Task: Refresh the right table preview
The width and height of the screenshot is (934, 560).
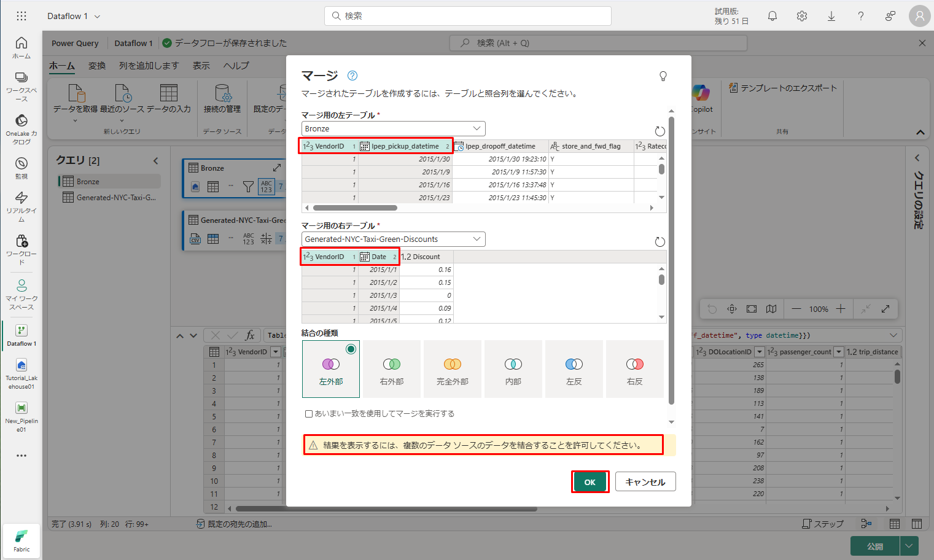Action: (x=660, y=241)
